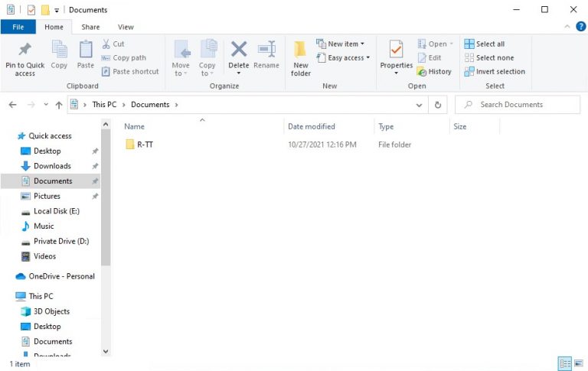Collapse the ribbon with the chevron
This screenshot has height=371, width=588.
point(567,27)
